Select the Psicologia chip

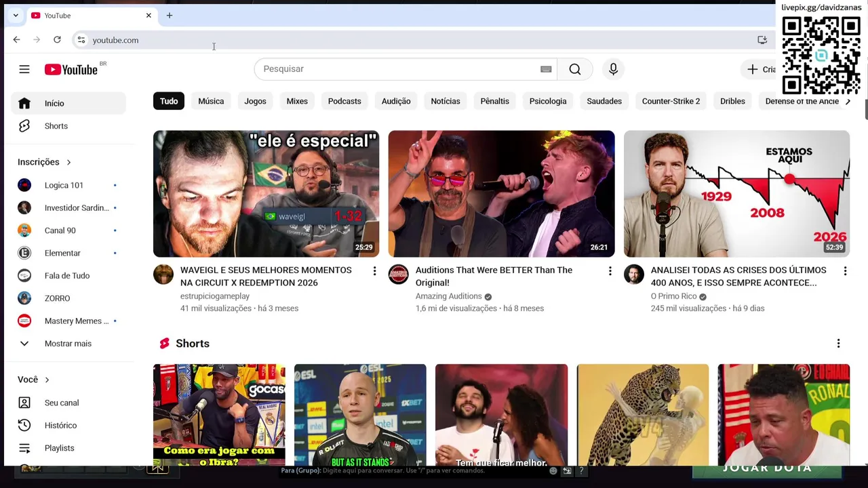click(x=548, y=101)
